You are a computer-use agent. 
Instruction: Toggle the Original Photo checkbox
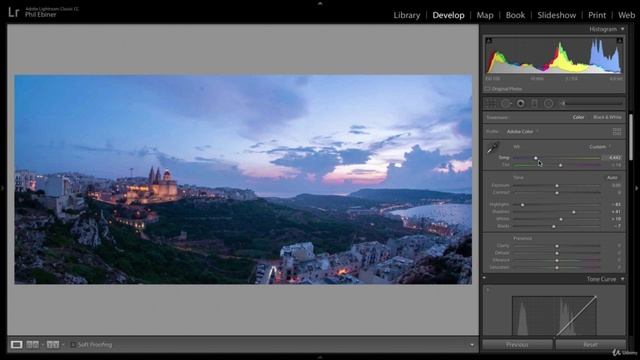[487, 89]
